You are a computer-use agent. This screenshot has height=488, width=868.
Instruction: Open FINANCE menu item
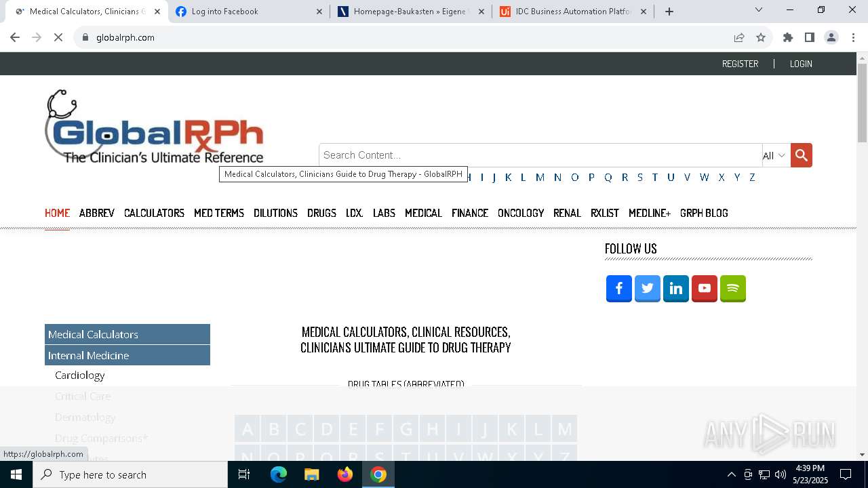470,213
